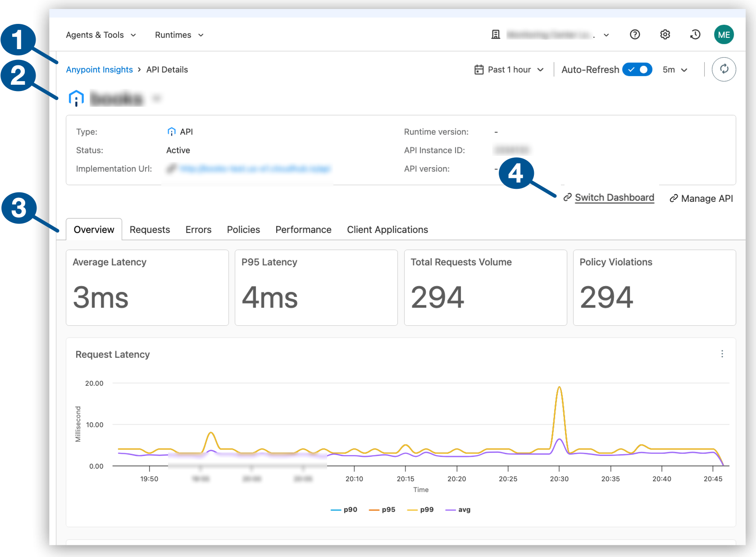Image resolution: width=756 pixels, height=557 pixels.
Task: Open the Request Latency kebab menu
Action: [x=723, y=354]
